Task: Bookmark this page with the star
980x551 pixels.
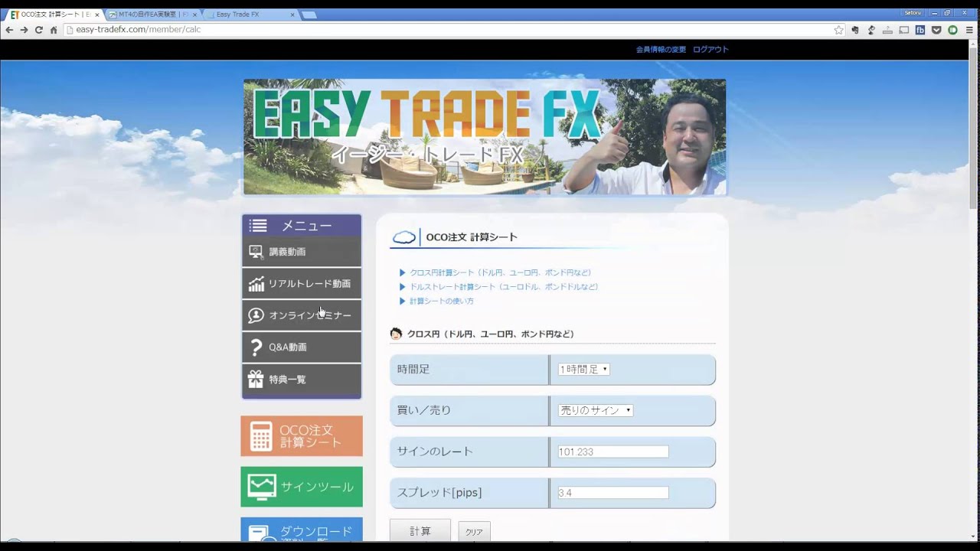Action: point(838,30)
